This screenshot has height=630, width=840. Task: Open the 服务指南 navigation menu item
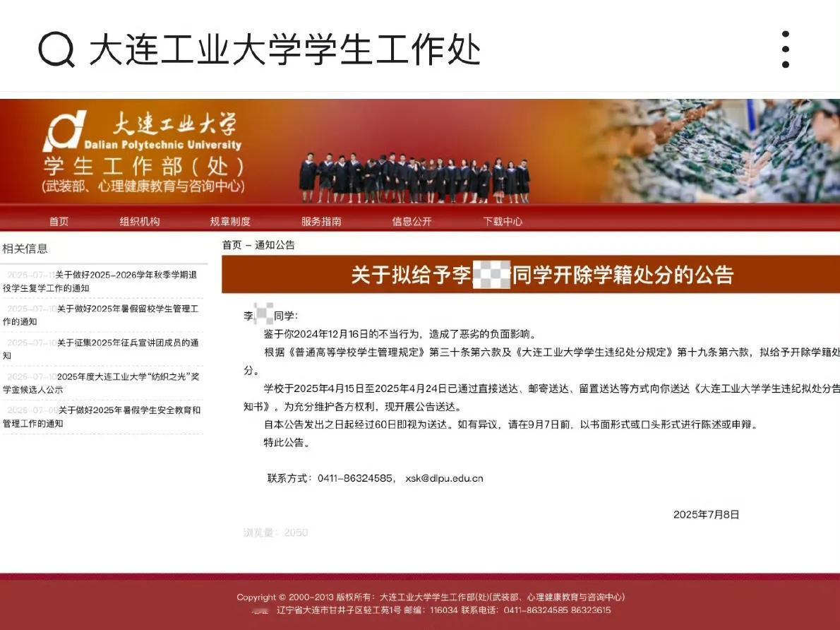321,222
